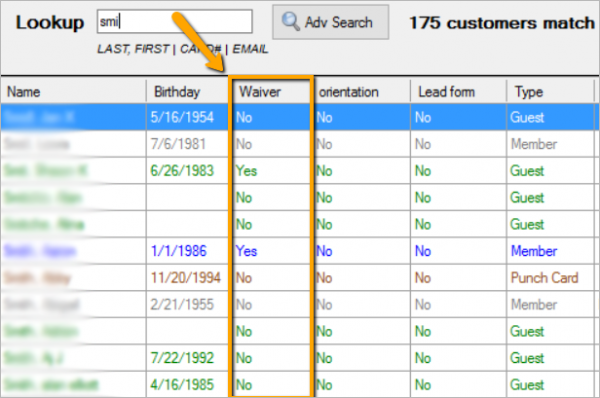Select the birthday cell 7/6/1981
Viewport: 600px width, 398px height.
point(178,144)
